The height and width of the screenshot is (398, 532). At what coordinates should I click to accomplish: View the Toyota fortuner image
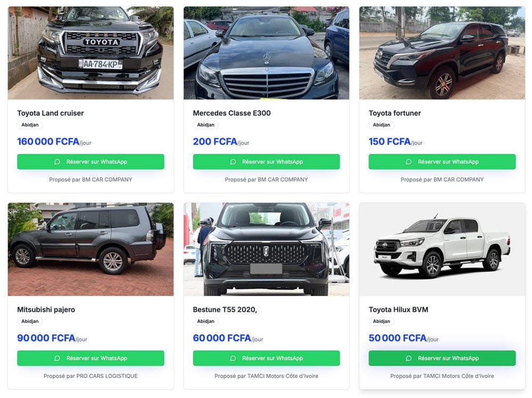click(442, 53)
